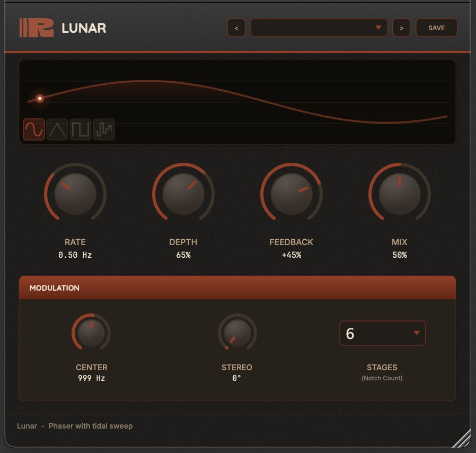This screenshot has width=476, height=453.
Task: Click the 'Phaser with tidal sweep' status text
Action: (91, 426)
